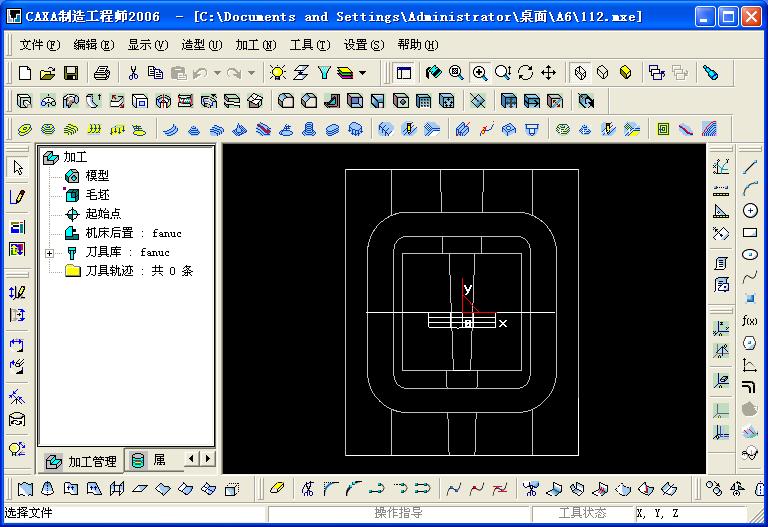Expand the 刀具库 : fanuc node
Viewport: 768px width, 527px height.
pos(49,253)
